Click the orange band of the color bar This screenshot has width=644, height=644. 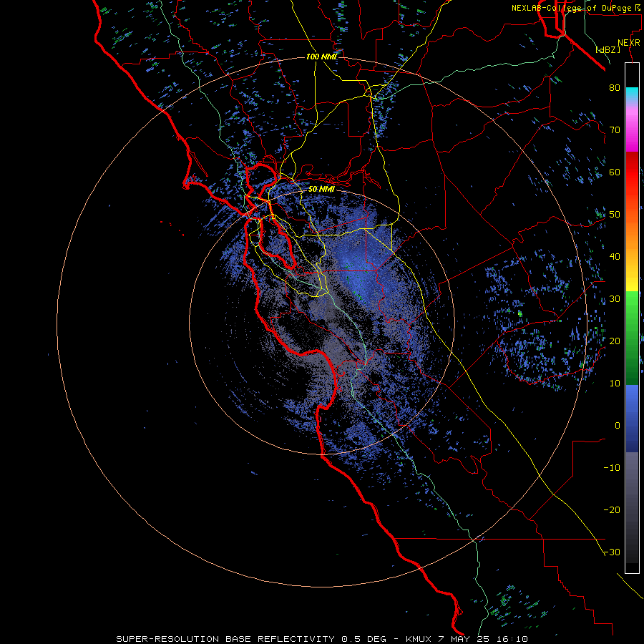632,234
